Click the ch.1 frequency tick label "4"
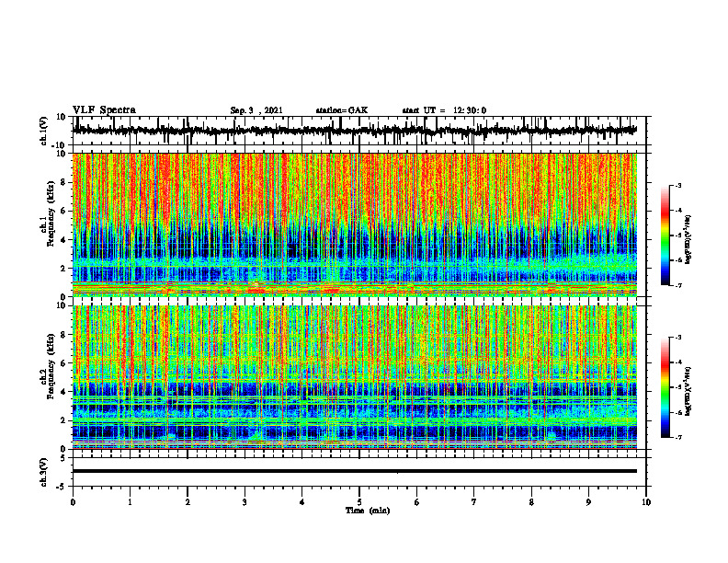The width and height of the screenshot is (728, 563). [x=64, y=240]
